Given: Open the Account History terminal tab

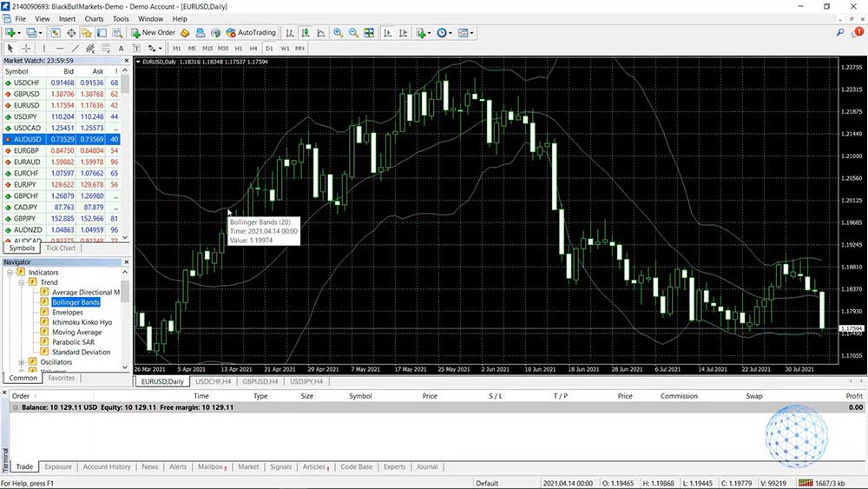Looking at the screenshot, I should pos(107,466).
